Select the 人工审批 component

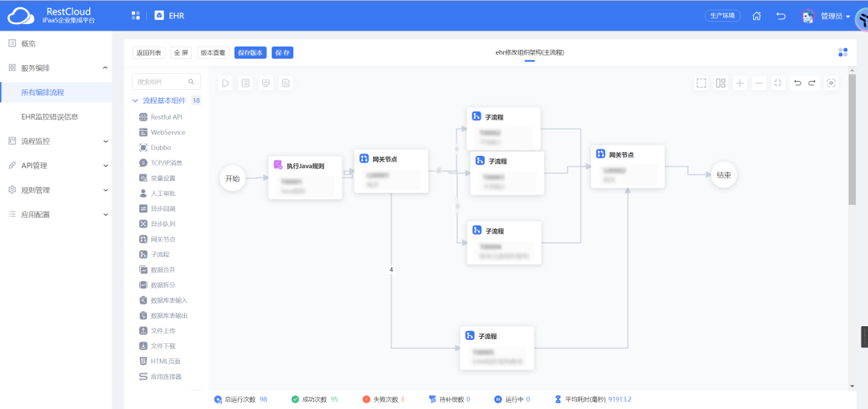click(158, 193)
